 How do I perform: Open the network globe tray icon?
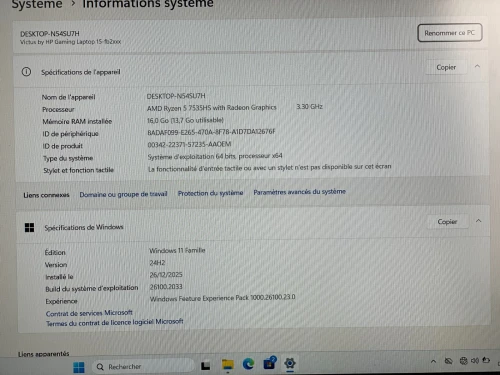click(463, 361)
